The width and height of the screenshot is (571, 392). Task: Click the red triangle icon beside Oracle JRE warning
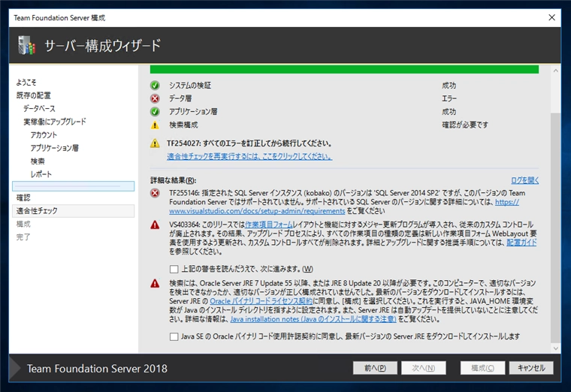click(x=155, y=283)
